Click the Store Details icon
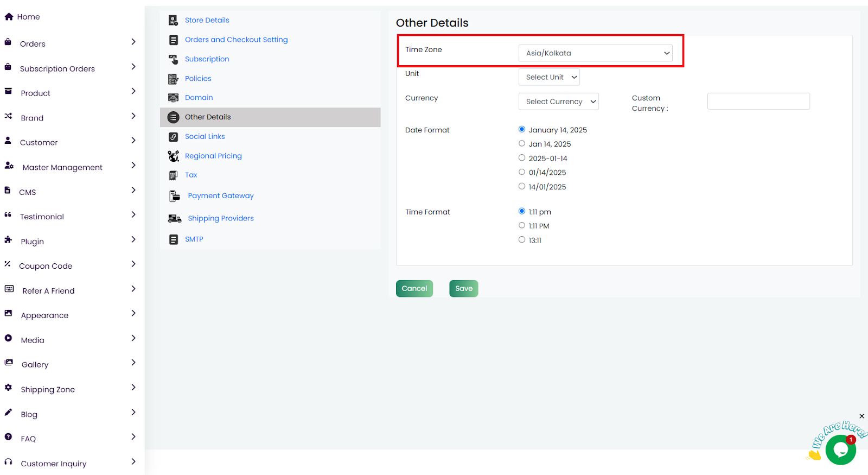Screen dimensions: 868x475 (173, 21)
